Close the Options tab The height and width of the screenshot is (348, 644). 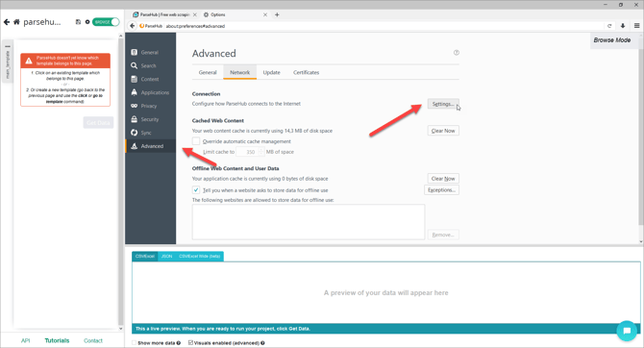[265, 14]
